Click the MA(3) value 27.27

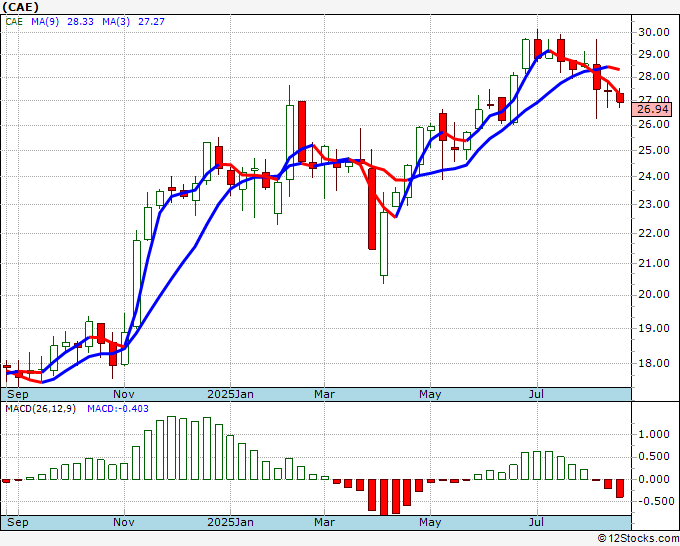pos(151,21)
